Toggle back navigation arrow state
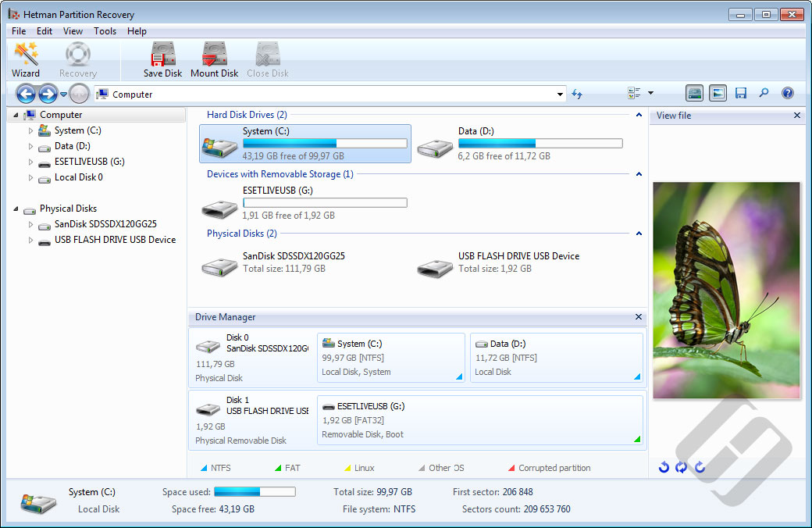 tap(26, 93)
